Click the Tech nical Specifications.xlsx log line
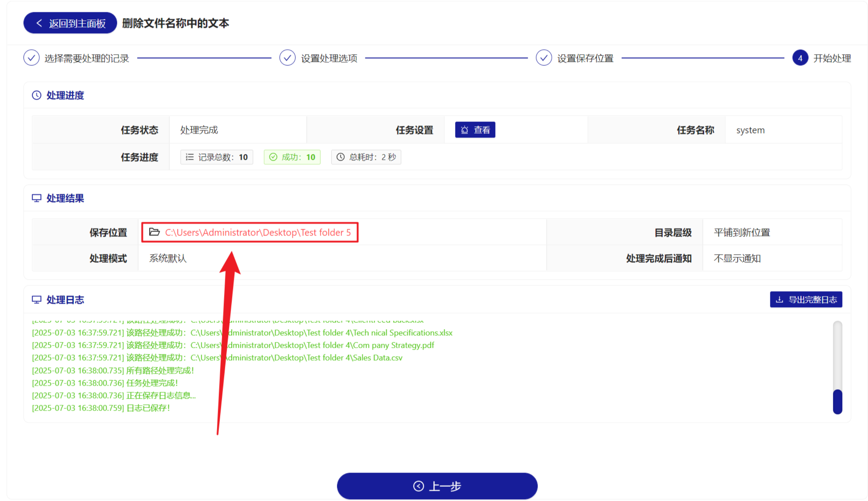Image resolution: width=868 pixels, height=501 pixels. (x=242, y=333)
